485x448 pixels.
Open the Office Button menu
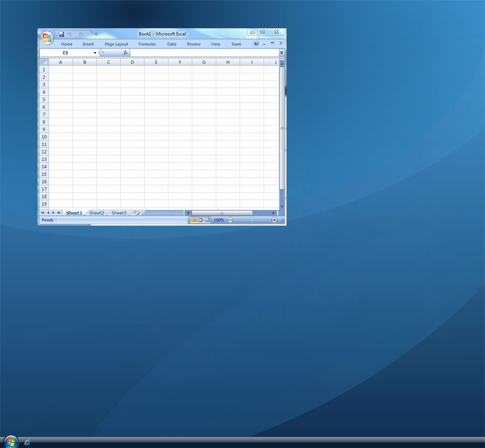47,38
